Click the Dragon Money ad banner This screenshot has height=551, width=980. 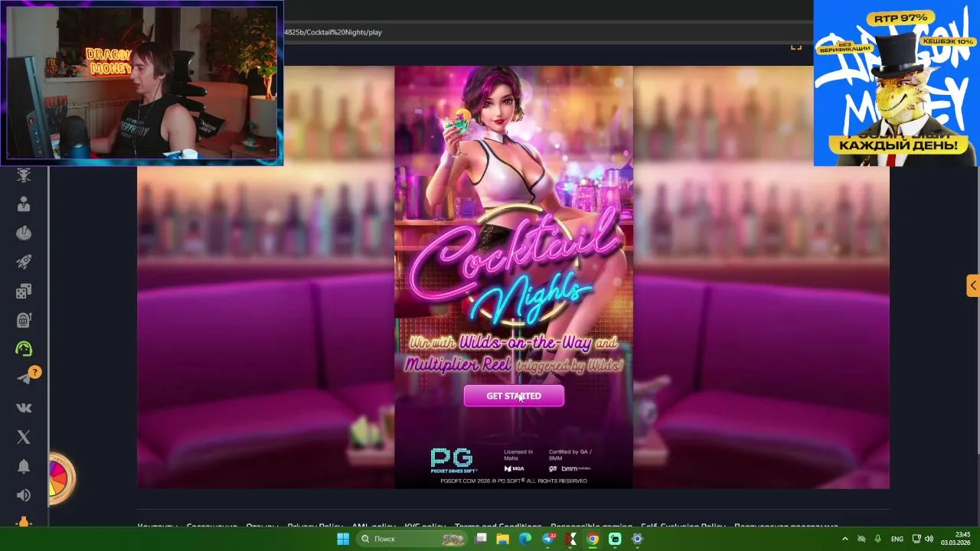pos(896,83)
